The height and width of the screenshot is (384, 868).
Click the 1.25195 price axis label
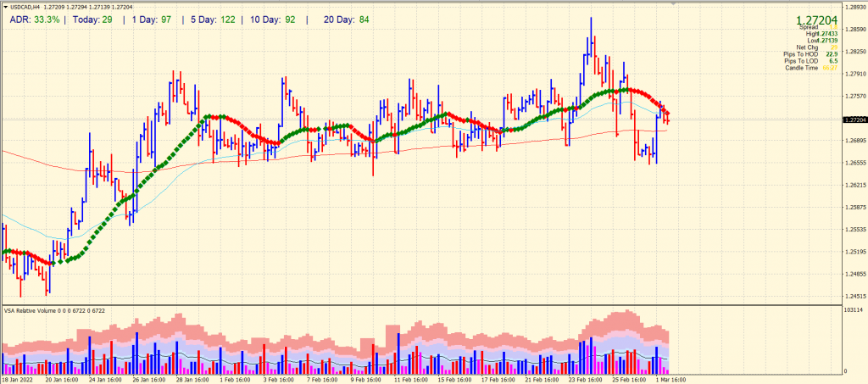point(856,252)
